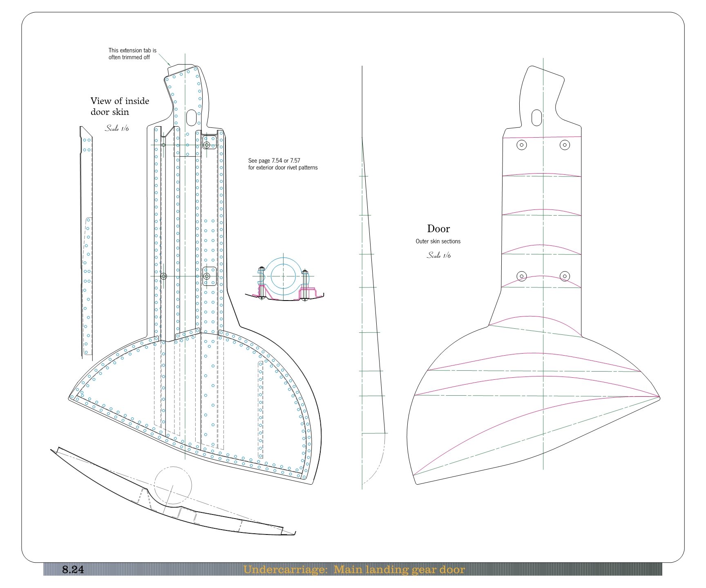The height and width of the screenshot is (588, 706).
Task: Click the 'This extension tab is often trimmed off' note
Action: (x=132, y=54)
